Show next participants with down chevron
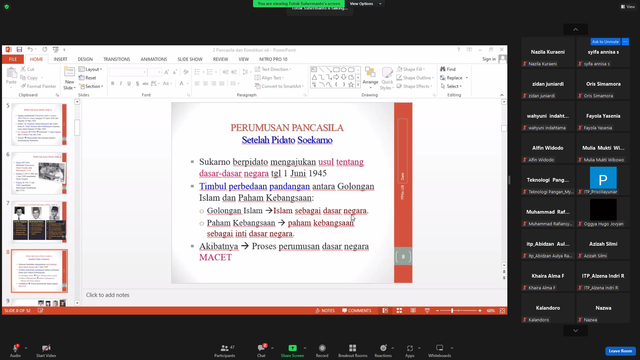The image size is (640, 360). point(576,331)
